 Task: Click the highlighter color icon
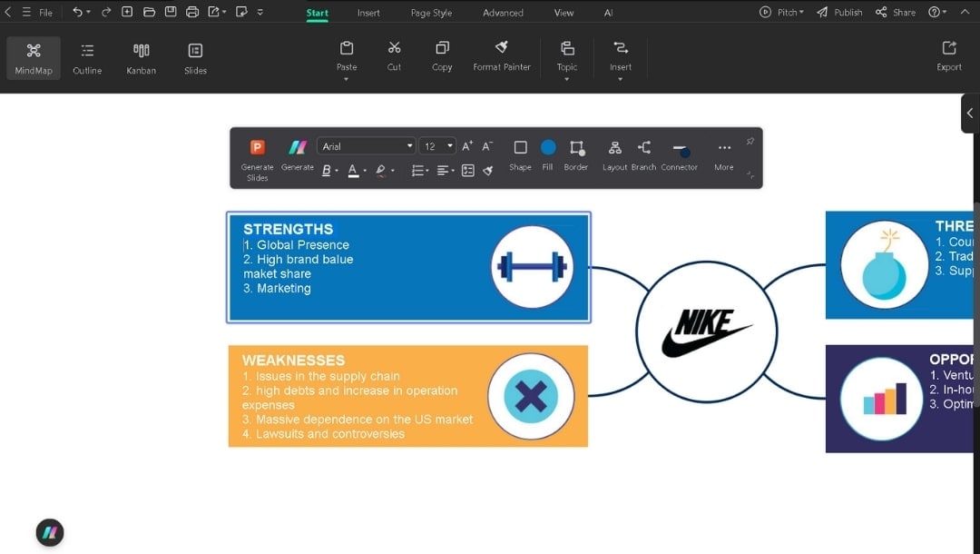point(380,170)
